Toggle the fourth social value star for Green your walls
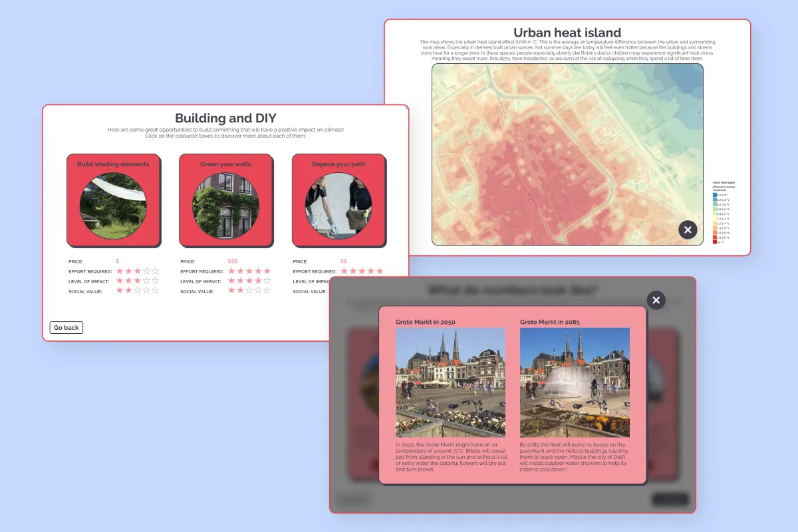 (x=259, y=291)
